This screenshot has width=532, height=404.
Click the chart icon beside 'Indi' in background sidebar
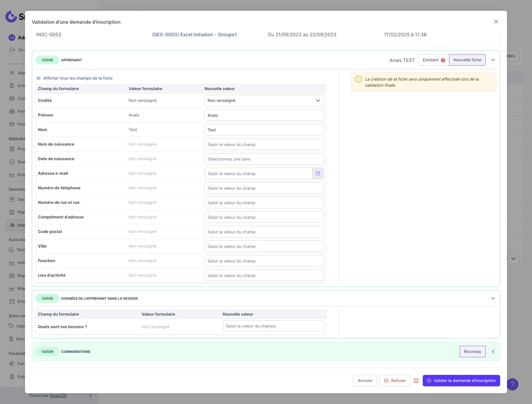tap(12, 263)
